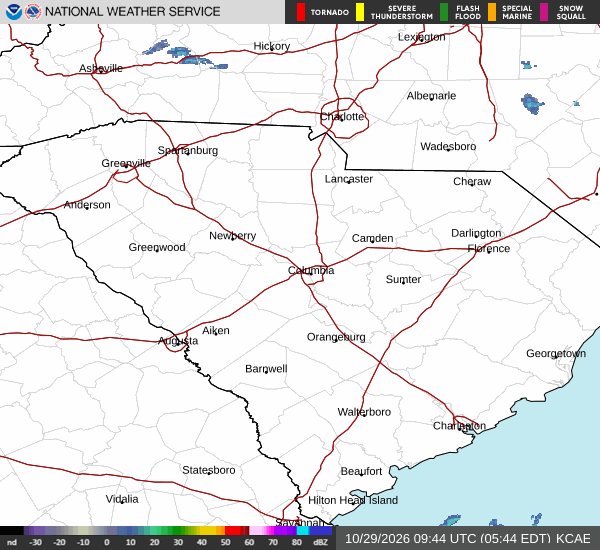The height and width of the screenshot is (550, 600).
Task: Click the Savannah city label
Action: (x=300, y=522)
